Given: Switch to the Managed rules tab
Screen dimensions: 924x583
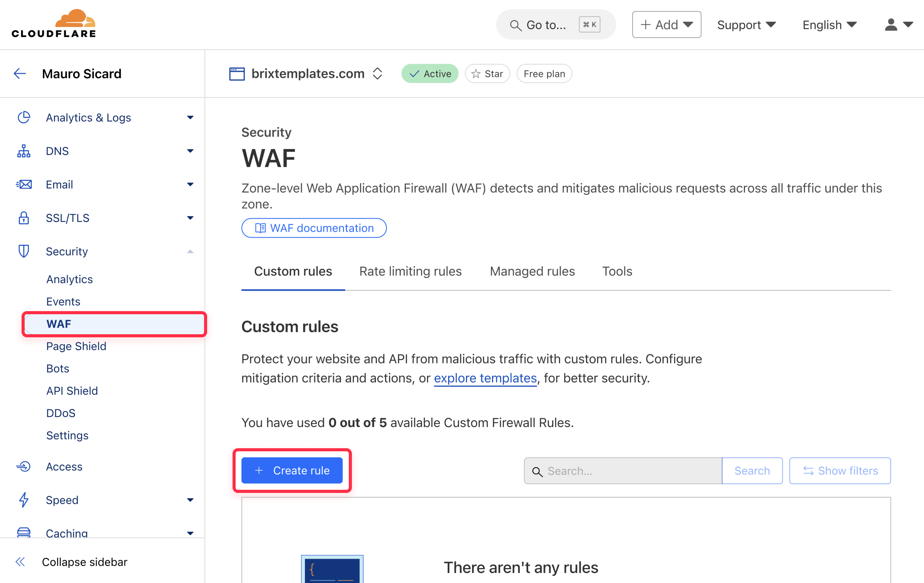Looking at the screenshot, I should click(x=532, y=271).
